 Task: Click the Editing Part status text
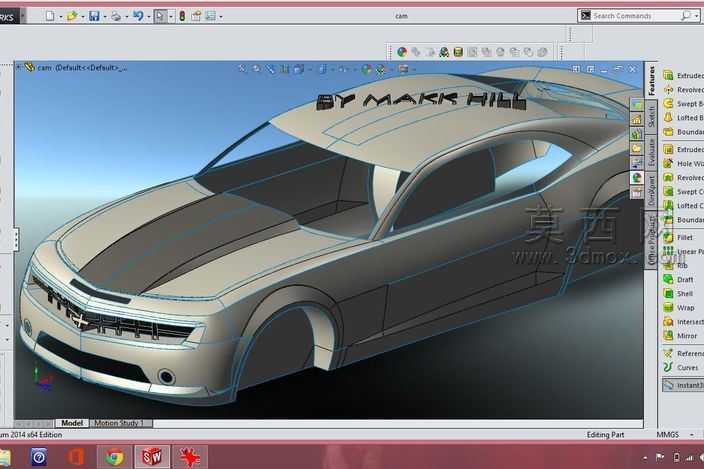click(605, 434)
